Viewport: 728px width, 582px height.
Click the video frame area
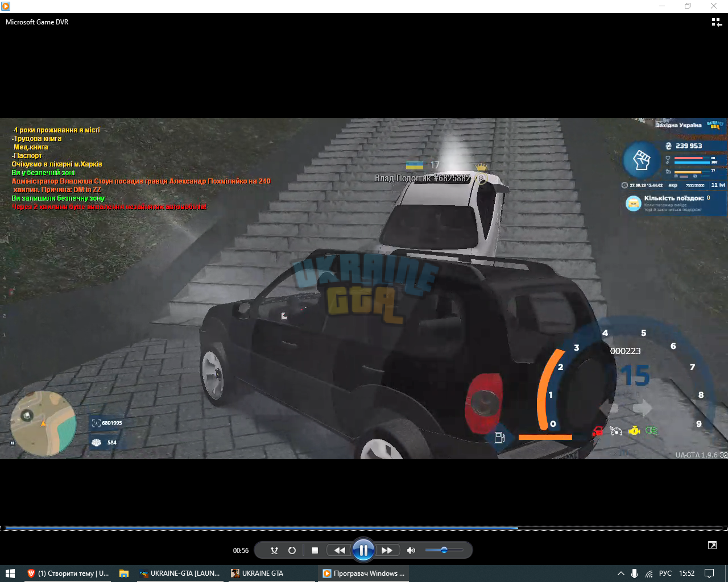click(x=364, y=289)
